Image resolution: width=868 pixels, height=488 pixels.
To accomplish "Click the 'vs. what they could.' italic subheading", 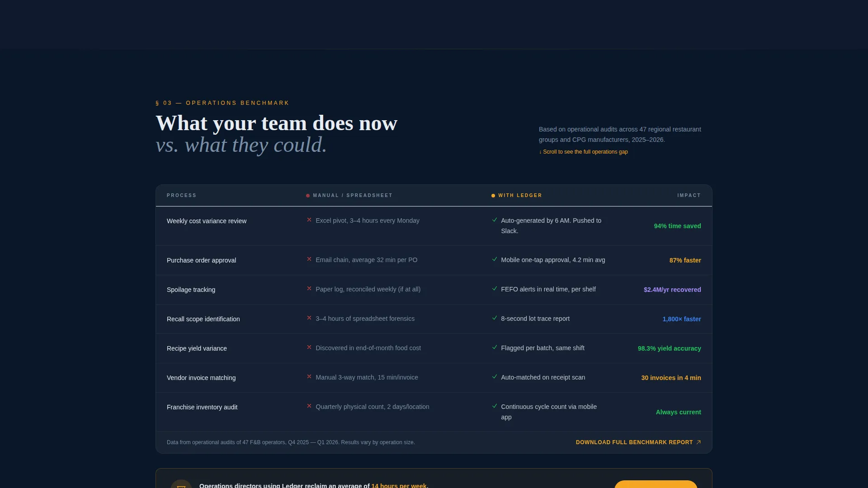I will click(x=241, y=145).
